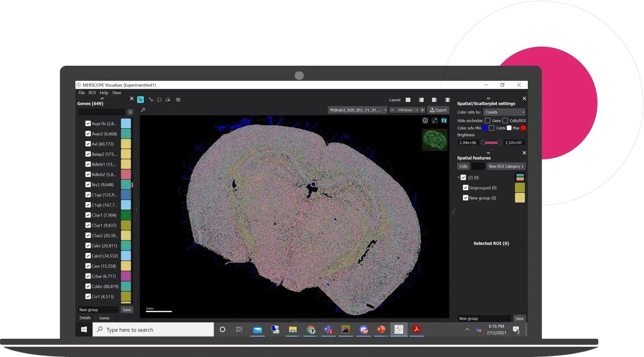Open the wrench settings tool

pyautogui.click(x=143, y=110)
